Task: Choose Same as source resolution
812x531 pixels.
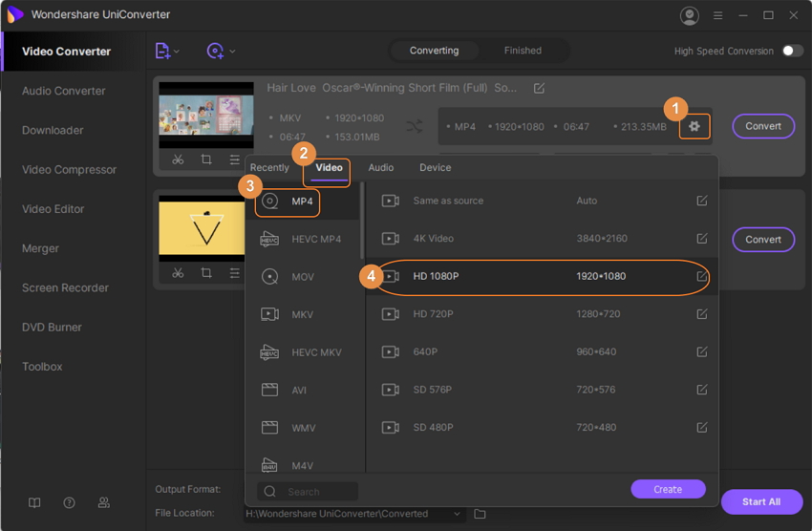Action: pos(542,201)
